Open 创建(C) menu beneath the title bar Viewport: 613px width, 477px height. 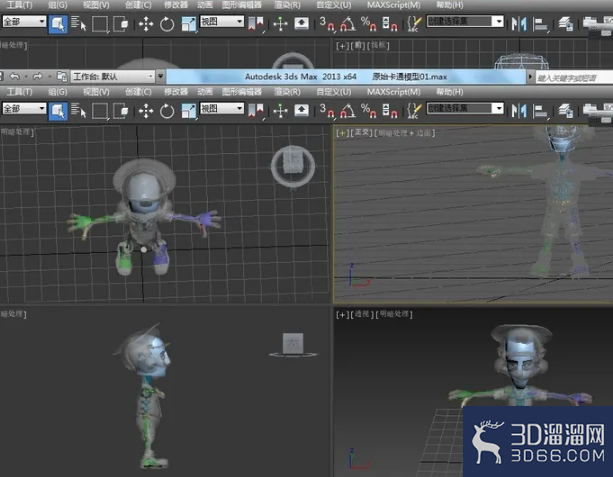(x=138, y=92)
